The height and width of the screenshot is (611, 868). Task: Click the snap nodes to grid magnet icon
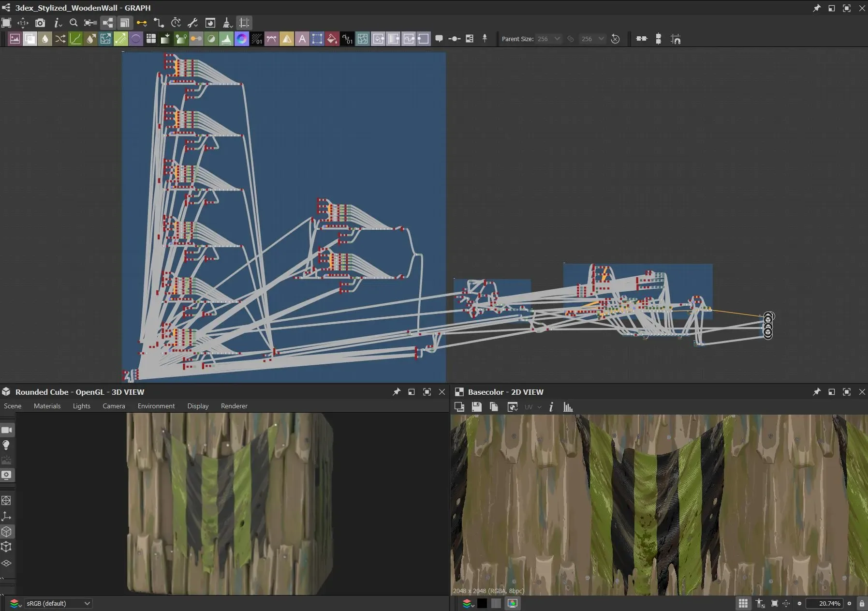(676, 39)
